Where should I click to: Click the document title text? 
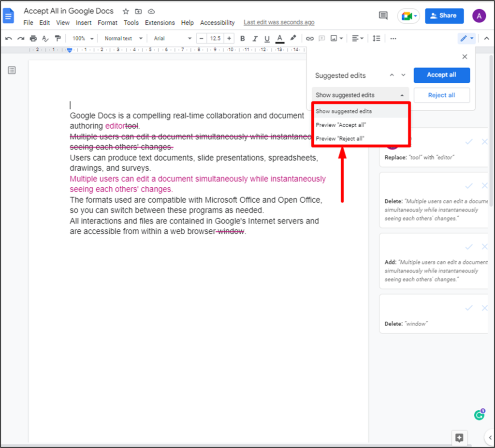tap(69, 11)
